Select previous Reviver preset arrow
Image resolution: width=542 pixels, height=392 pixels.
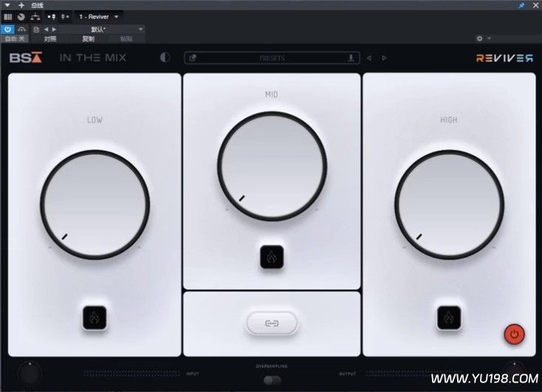pos(369,58)
